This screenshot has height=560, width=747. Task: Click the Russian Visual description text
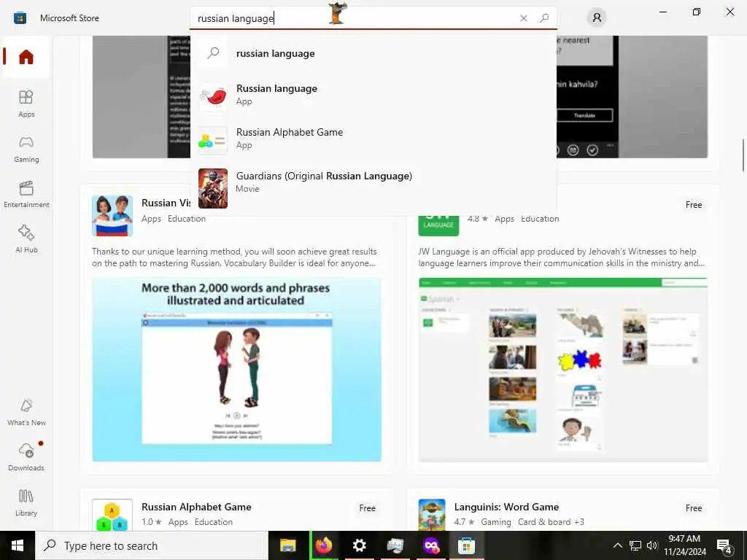click(234, 257)
